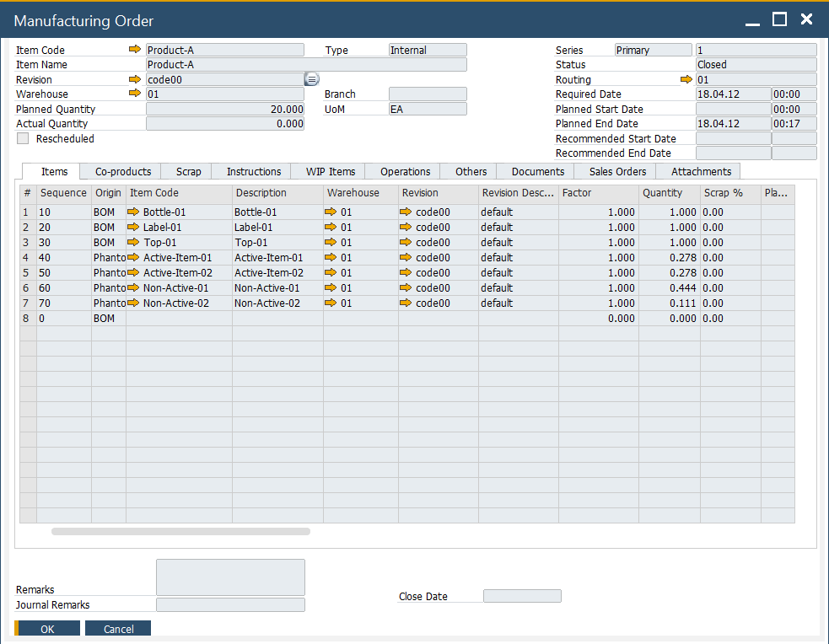Screen dimensions: 829x644
Task: Click the horizontal scrollbar under the grid
Action: (x=180, y=532)
